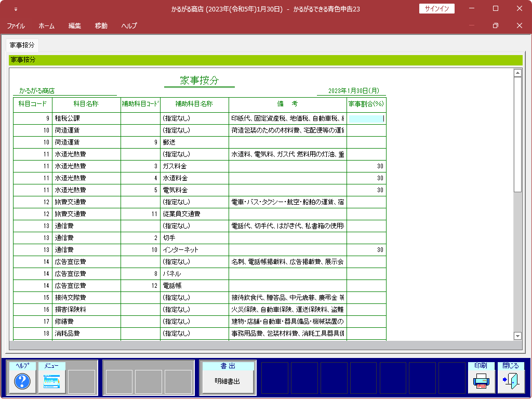
Task: Select the 家事按分 tab
Action: [x=22, y=45]
